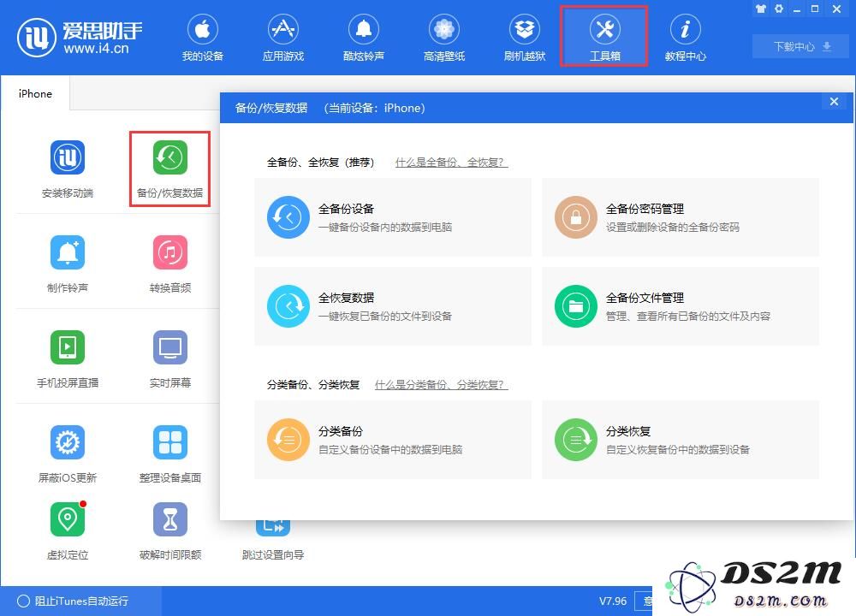Open 刷机越狱 flash and jailbreak section

click(525, 38)
